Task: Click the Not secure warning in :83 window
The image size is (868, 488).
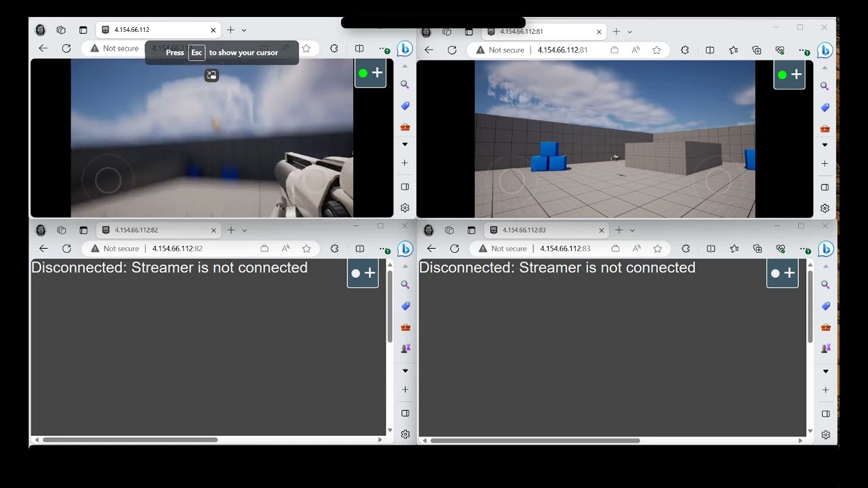Action: [502, 249]
